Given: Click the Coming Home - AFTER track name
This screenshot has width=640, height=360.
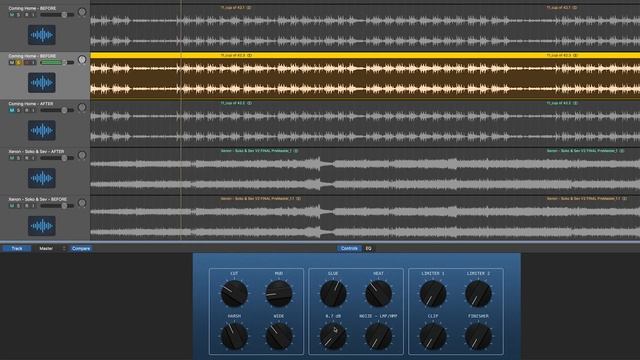Looking at the screenshot, I should [31, 104].
